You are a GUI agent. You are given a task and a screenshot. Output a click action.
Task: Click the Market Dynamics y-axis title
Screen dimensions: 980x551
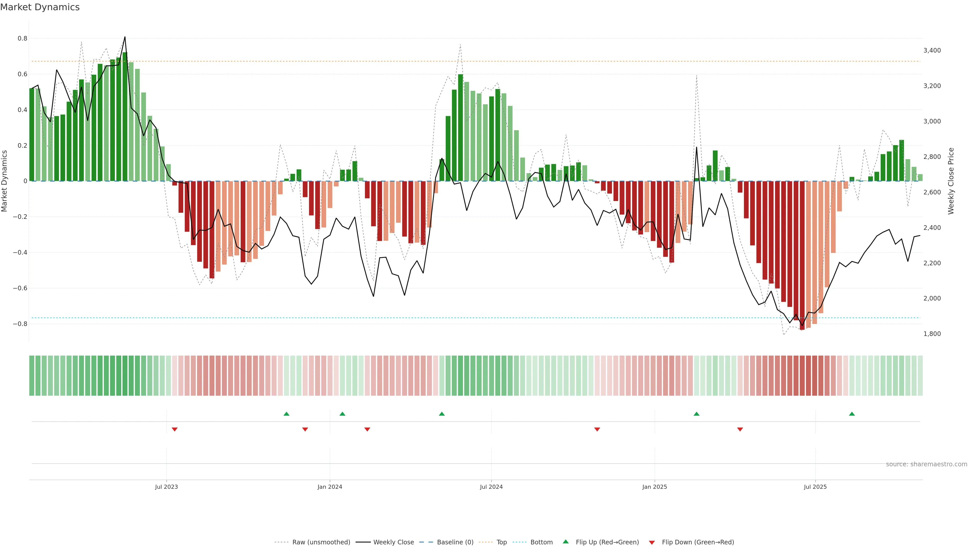tap(5, 181)
